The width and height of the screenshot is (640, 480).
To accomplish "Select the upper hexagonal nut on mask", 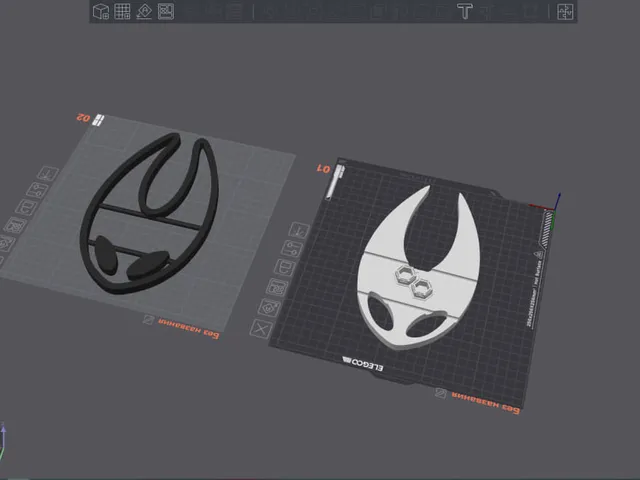I will pos(406,275).
